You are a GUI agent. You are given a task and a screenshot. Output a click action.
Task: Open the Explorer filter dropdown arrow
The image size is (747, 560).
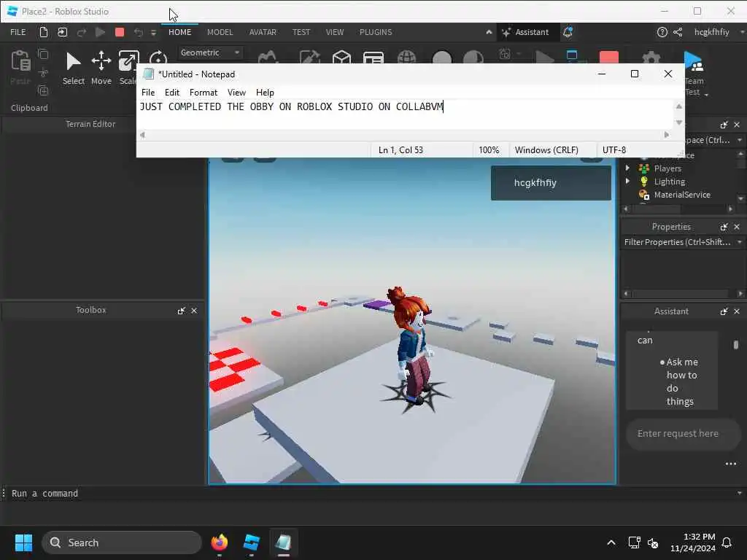tap(740, 140)
